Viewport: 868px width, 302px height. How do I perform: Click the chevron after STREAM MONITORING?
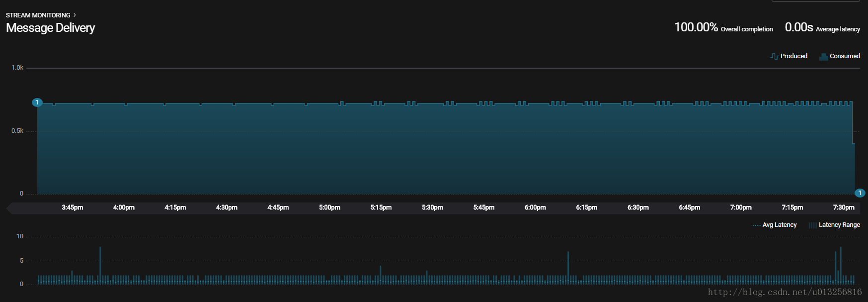click(75, 15)
